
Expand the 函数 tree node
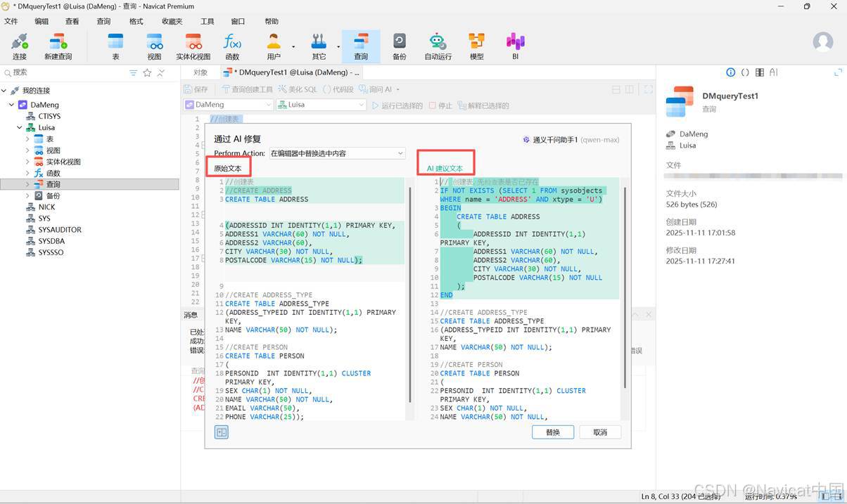27,173
